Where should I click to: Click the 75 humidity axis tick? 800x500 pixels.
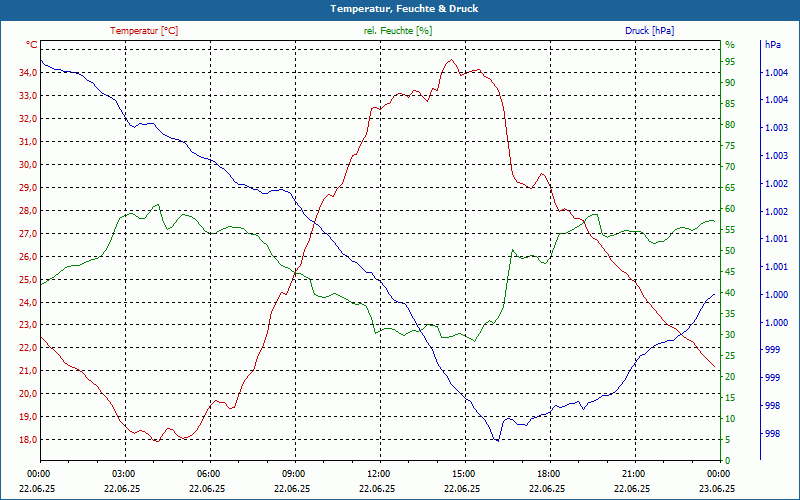pyautogui.click(x=730, y=146)
